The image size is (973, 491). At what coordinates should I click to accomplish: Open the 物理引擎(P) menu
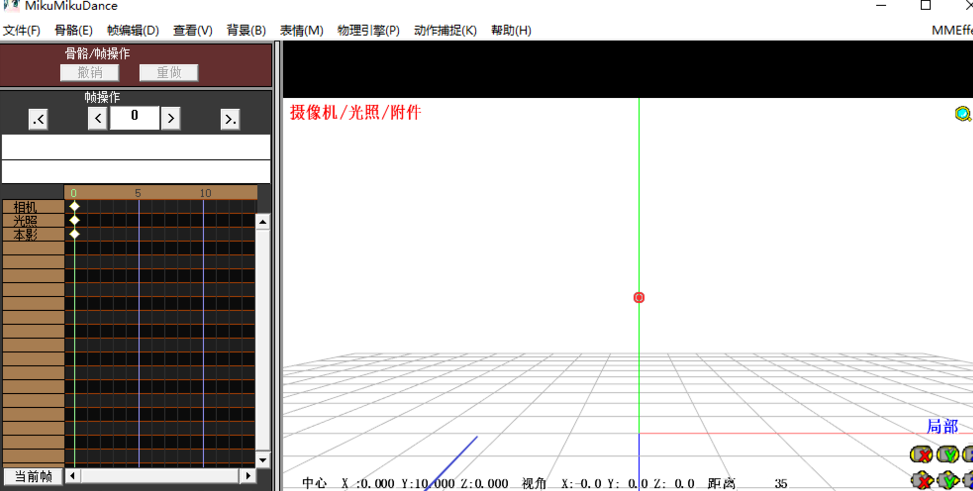click(x=368, y=30)
